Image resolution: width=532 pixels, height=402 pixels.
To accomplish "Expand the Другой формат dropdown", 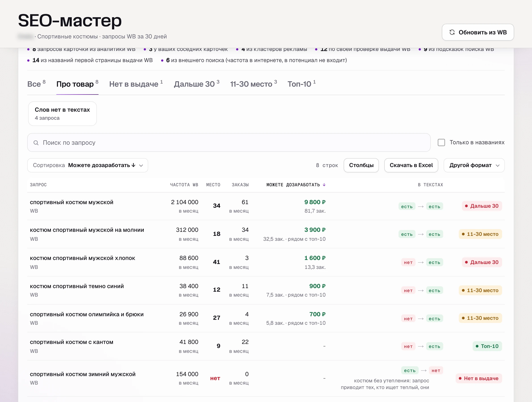I will 474,165.
